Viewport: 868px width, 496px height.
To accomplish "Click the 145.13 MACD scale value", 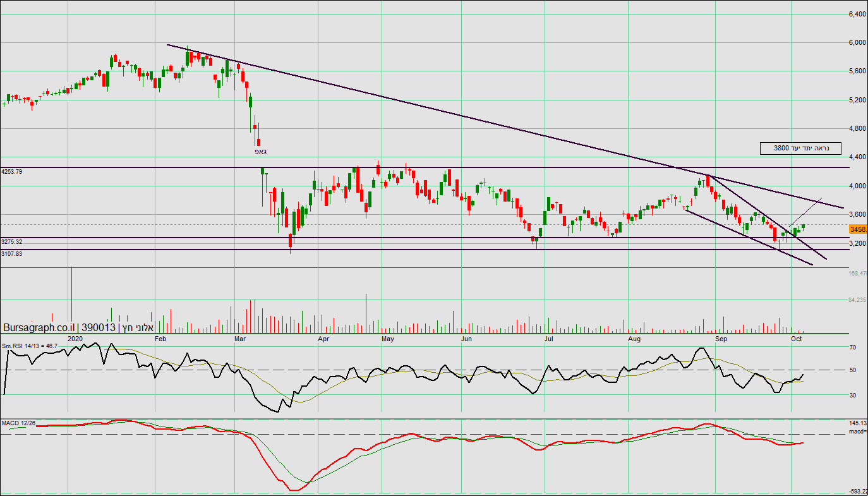I will pyautogui.click(x=857, y=423).
